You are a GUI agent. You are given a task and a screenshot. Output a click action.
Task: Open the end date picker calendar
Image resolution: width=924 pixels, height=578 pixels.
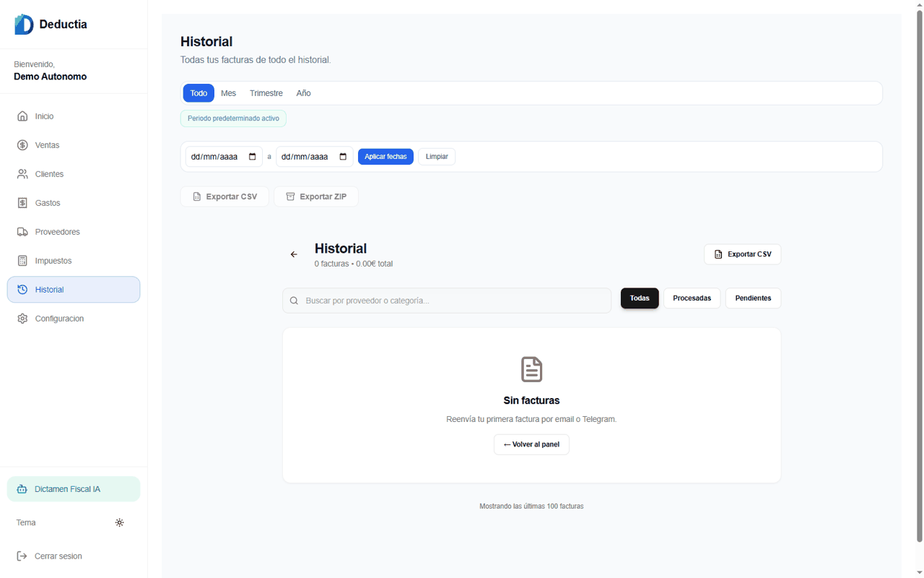(342, 156)
